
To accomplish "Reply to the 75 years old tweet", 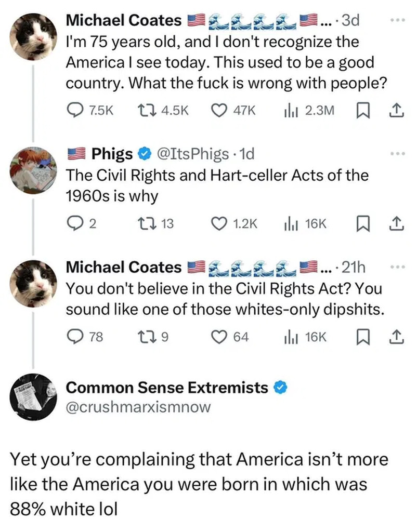I will [74, 110].
